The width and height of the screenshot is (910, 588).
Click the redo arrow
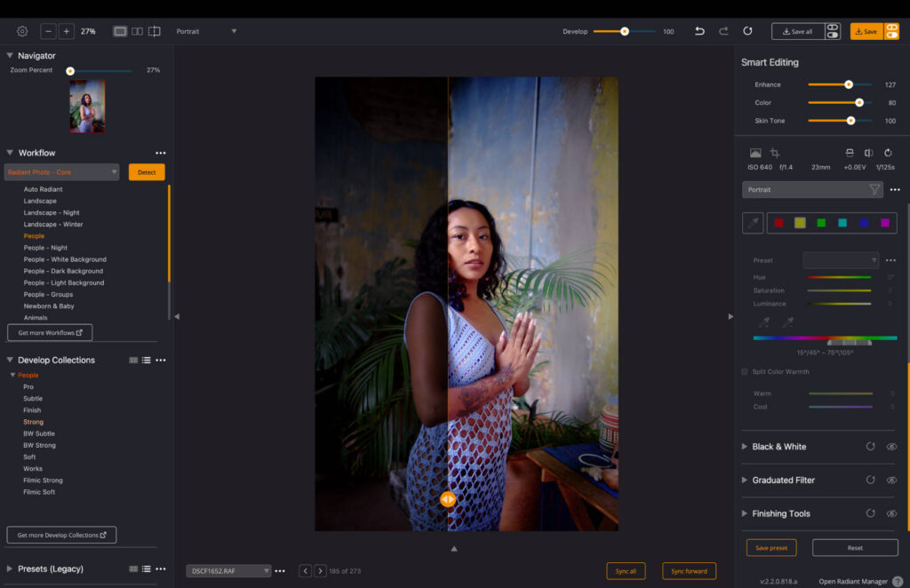tap(723, 31)
